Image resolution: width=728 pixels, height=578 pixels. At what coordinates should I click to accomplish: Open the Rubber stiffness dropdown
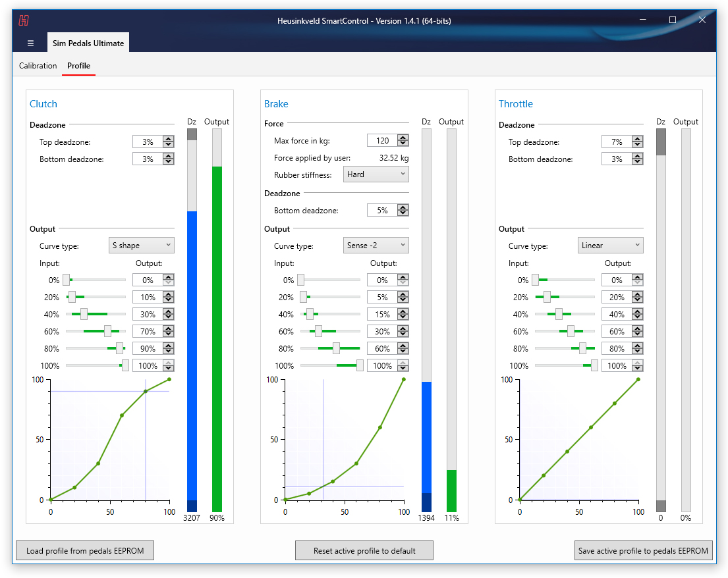coord(376,174)
